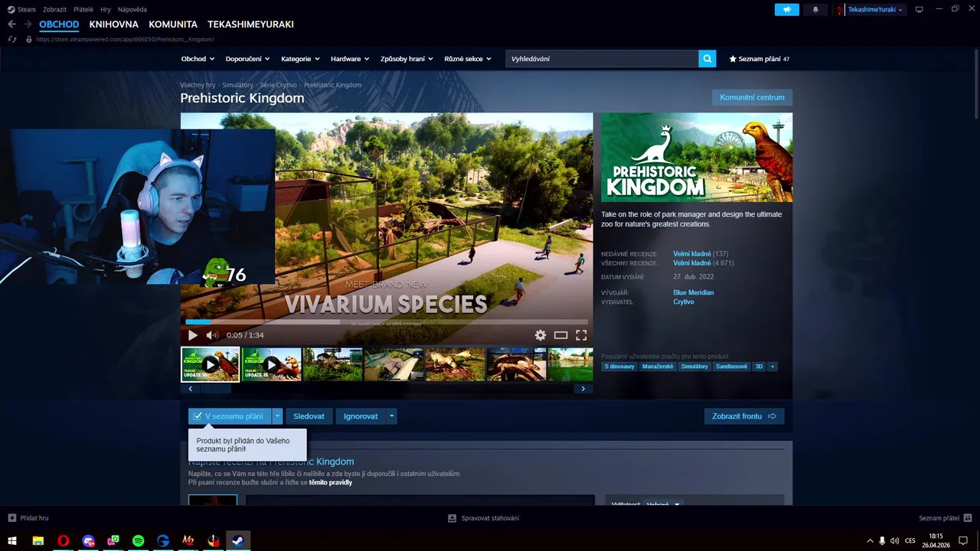Open the Přátelé menu
Image resolution: width=980 pixels, height=551 pixels.
click(x=83, y=9)
